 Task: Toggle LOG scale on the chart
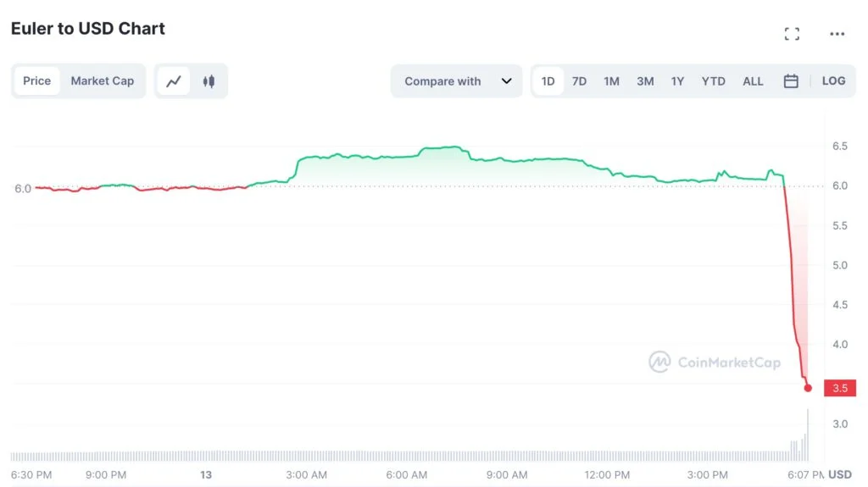pos(833,81)
